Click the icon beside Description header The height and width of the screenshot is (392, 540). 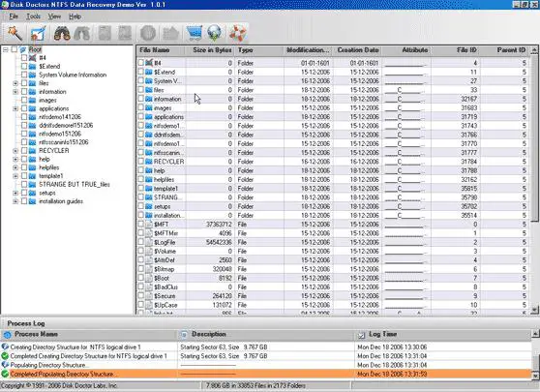pos(184,334)
